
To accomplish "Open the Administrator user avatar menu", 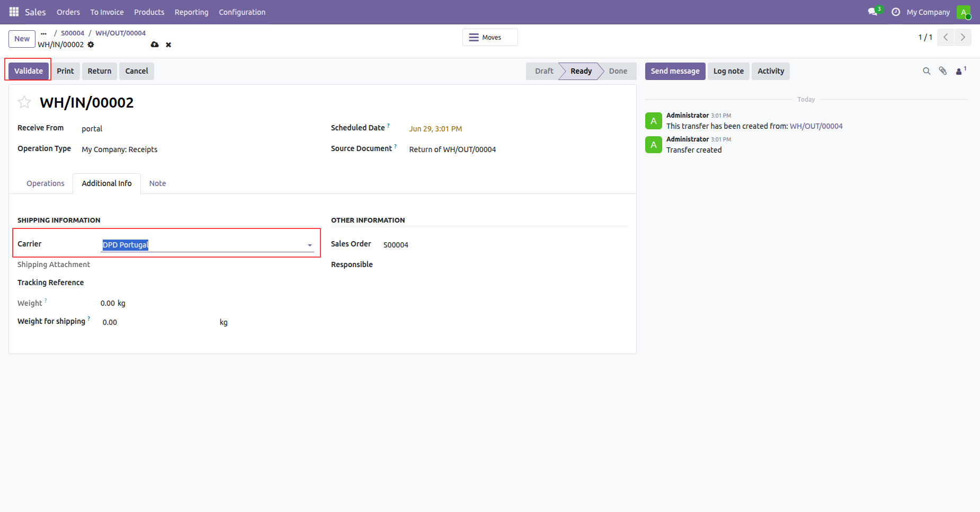I will coord(964,12).
